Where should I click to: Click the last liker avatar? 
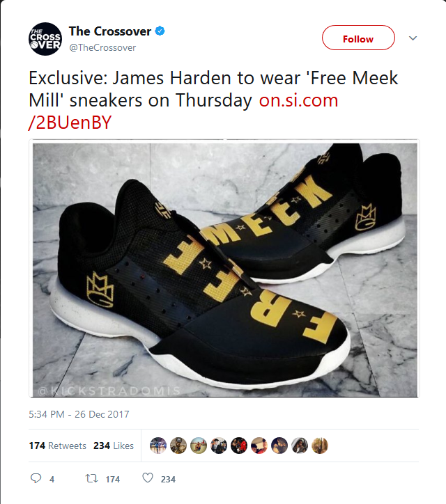point(320,446)
